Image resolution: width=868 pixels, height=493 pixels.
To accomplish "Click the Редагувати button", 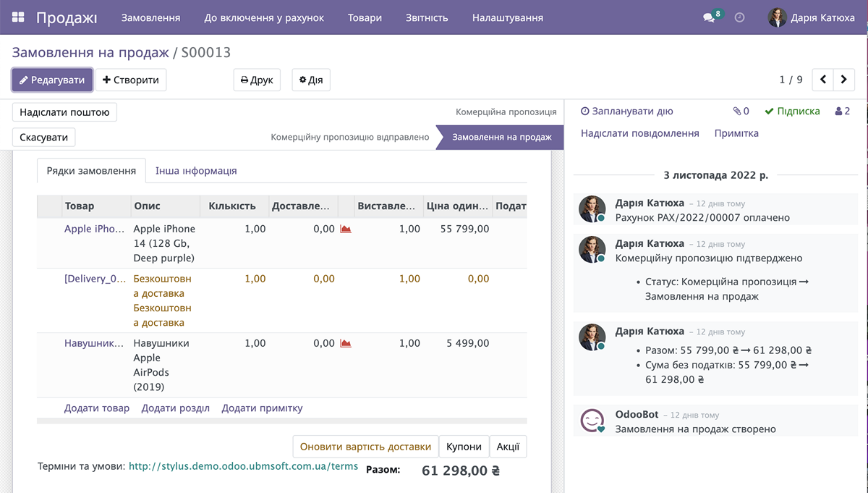I will (51, 80).
